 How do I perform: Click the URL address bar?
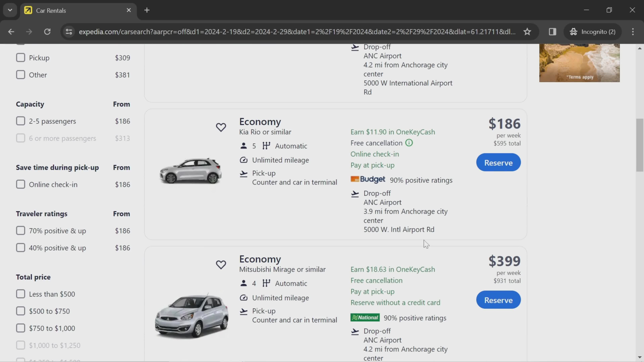[297, 32]
